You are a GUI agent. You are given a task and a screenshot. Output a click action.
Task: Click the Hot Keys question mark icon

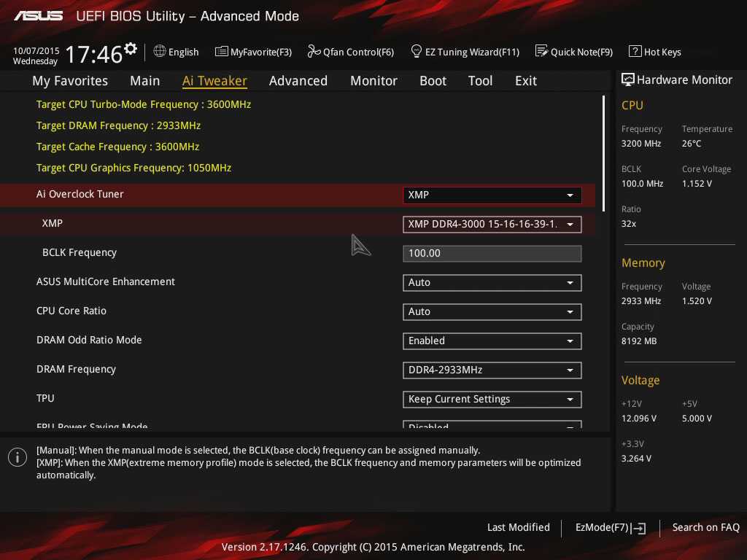[x=635, y=51]
